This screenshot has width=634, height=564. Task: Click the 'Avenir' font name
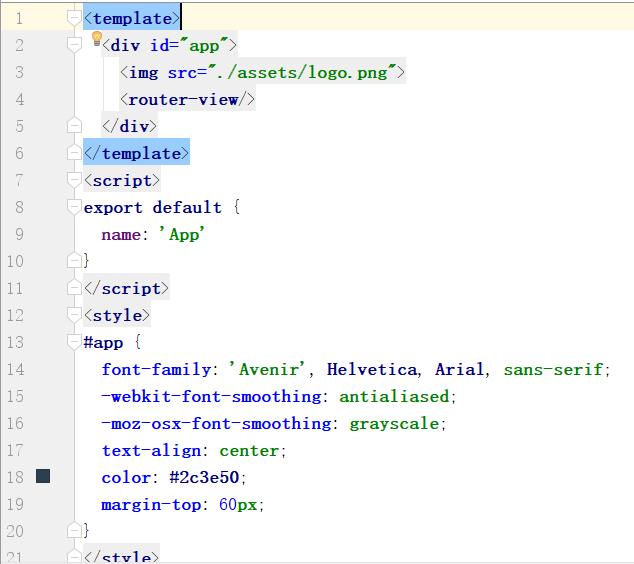click(x=267, y=370)
